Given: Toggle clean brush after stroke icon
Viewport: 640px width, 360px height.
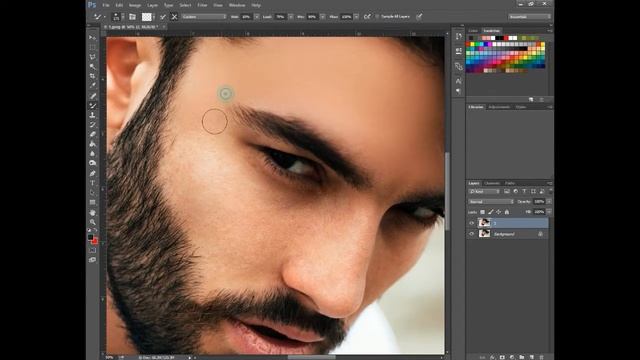Looking at the screenshot, I should (174, 17).
